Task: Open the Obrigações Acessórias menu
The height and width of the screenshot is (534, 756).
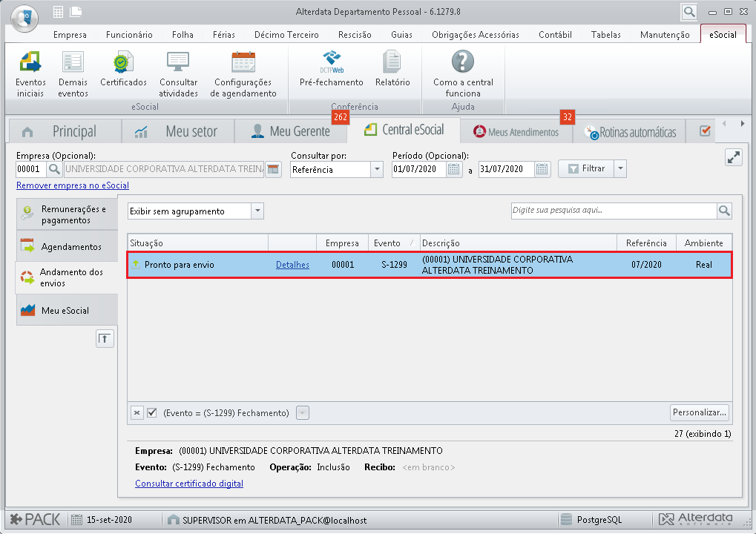Action: (476, 35)
